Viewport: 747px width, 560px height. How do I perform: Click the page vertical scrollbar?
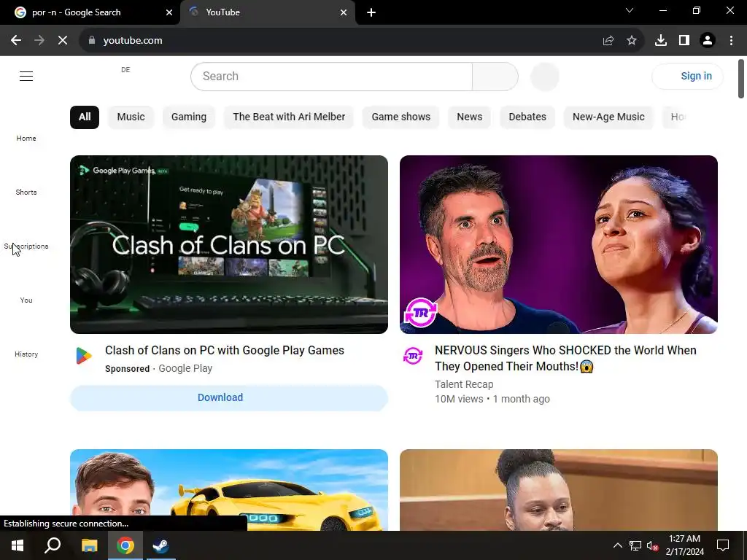click(741, 79)
